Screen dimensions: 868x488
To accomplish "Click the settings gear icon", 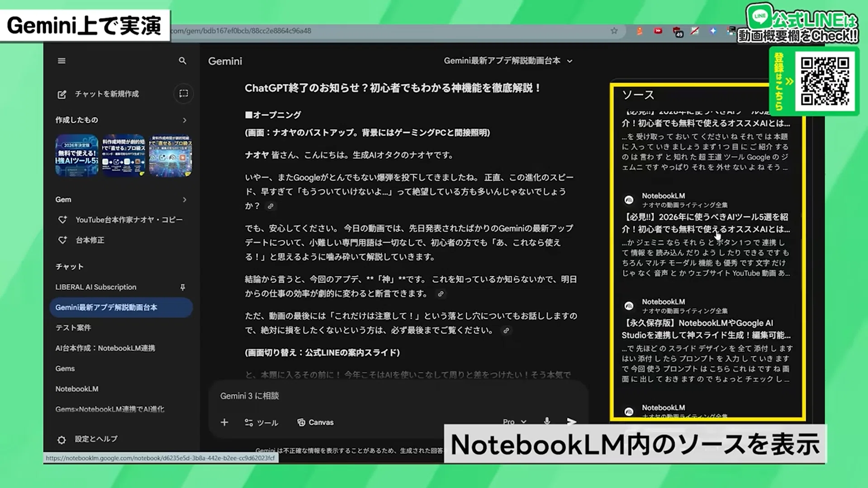I will pyautogui.click(x=62, y=440).
